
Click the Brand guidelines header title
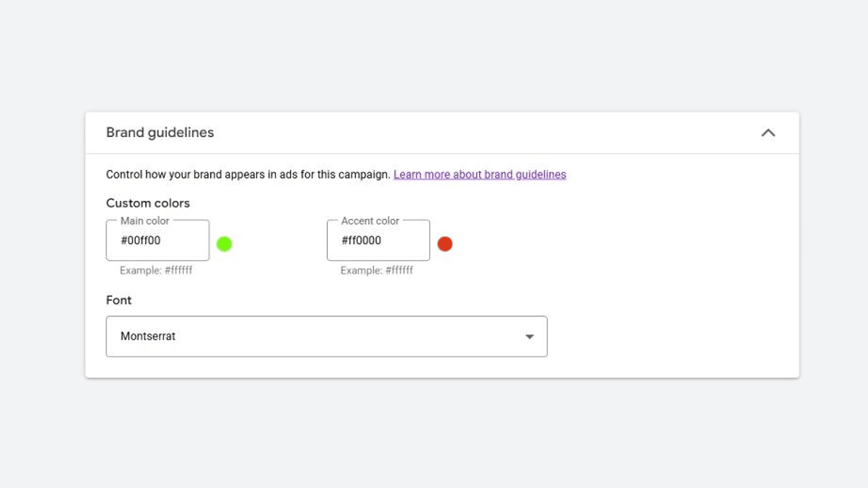(x=160, y=133)
